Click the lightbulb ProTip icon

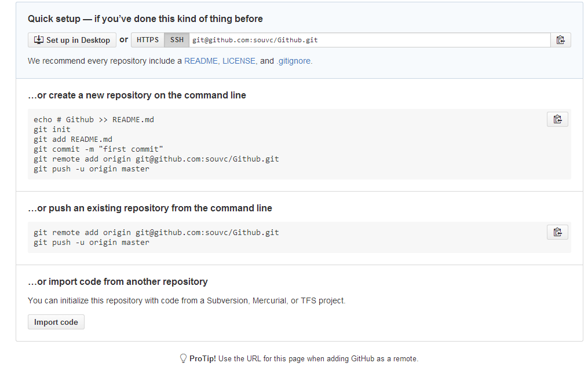click(x=184, y=358)
